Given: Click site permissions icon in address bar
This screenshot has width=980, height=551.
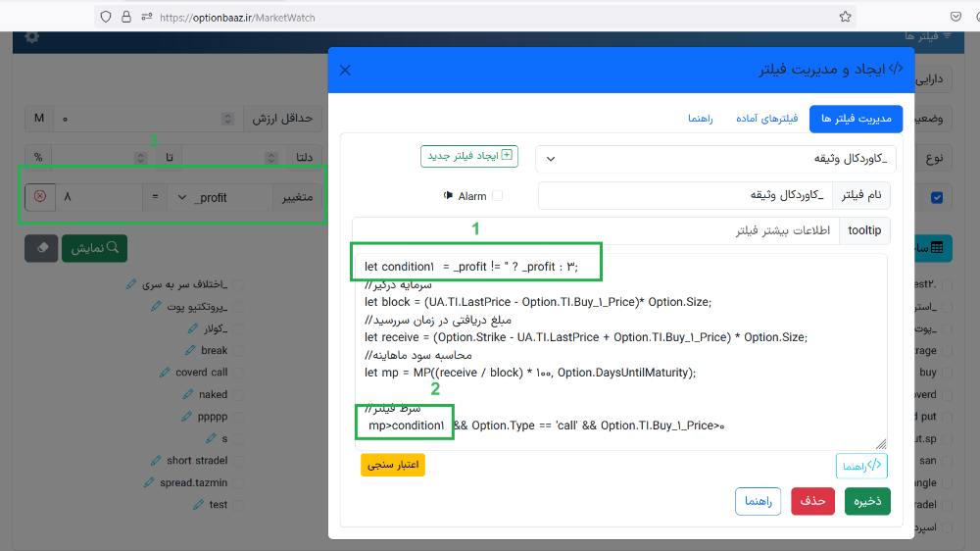Looking at the screenshot, I should (147, 17).
